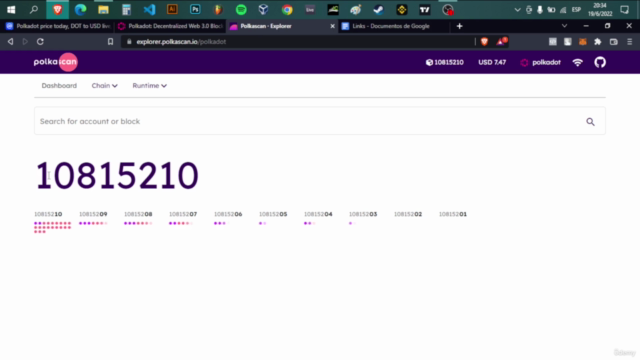This screenshot has width=640, height=360.
Task: Open block 10815205 in list
Action: pyautogui.click(x=273, y=214)
